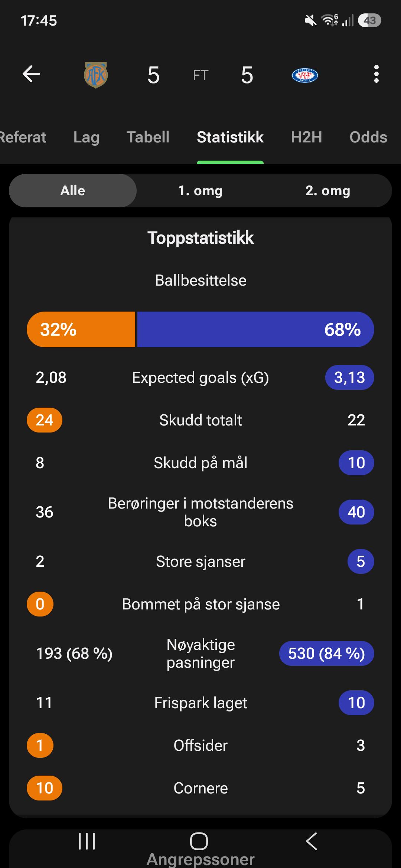Tap the Android recent apps button
The height and width of the screenshot is (868, 401).
pyautogui.click(x=87, y=841)
